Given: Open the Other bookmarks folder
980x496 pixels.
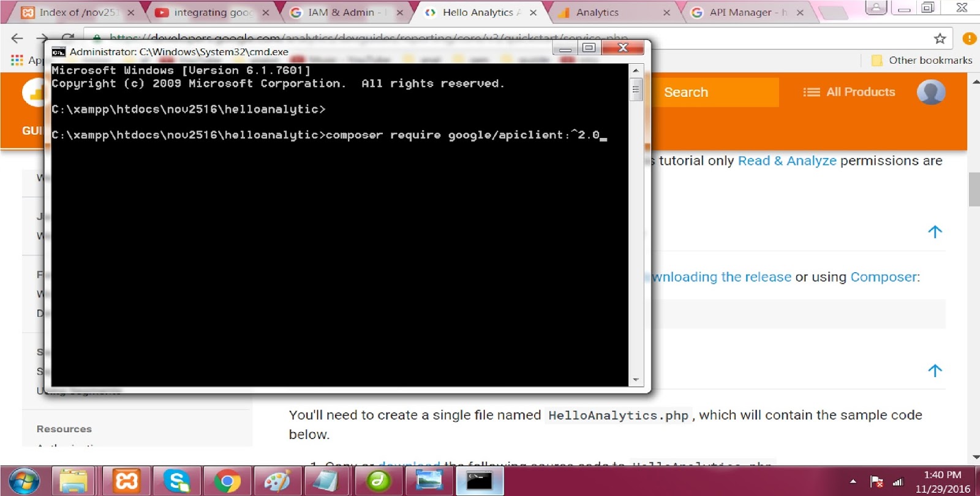Looking at the screenshot, I should point(922,60).
